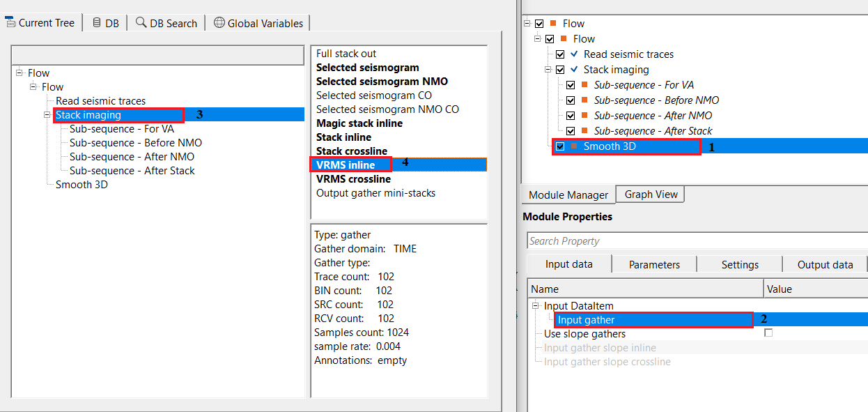This screenshot has width=868, height=412.
Task: Enable the Use slope gathers checkbox
Action: click(768, 333)
